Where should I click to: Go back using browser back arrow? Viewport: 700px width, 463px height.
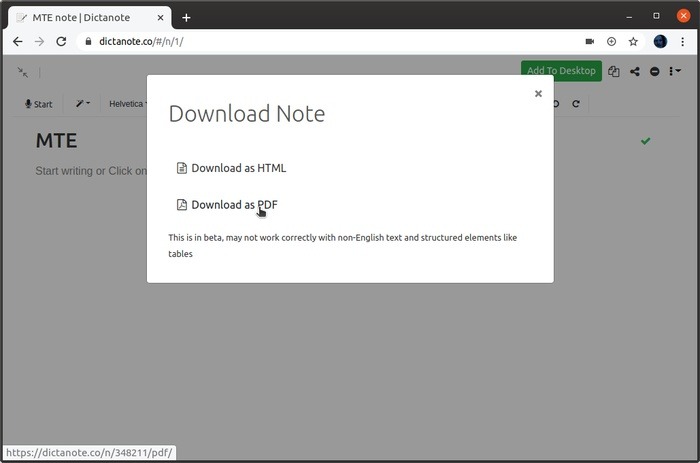point(17,42)
